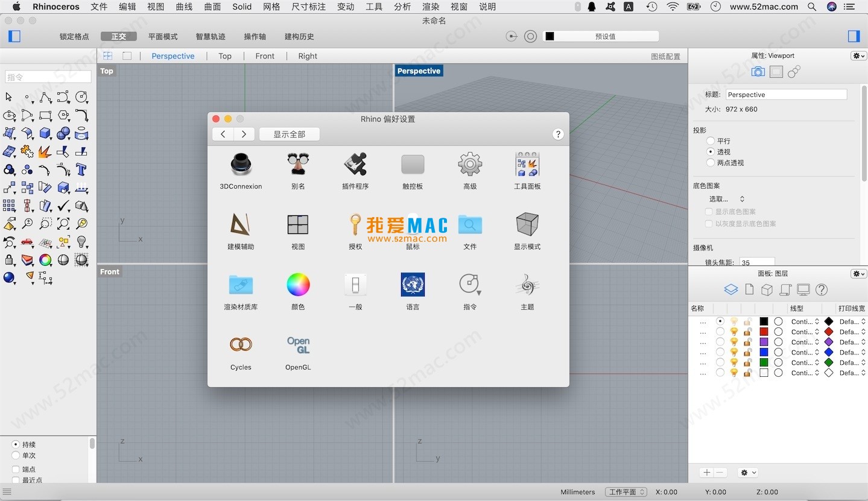The width and height of the screenshot is (868, 501).
Task: Open the 预设值 layer dropdown in toolbar
Action: [601, 36]
